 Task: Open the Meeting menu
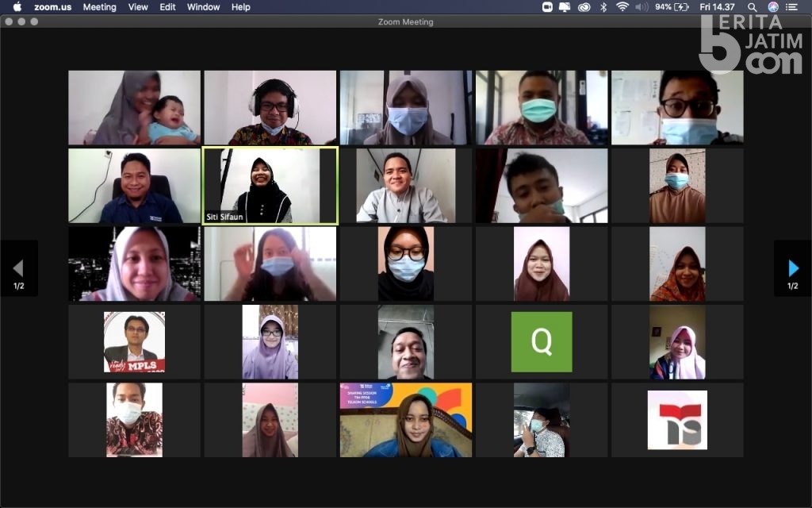pos(99,6)
